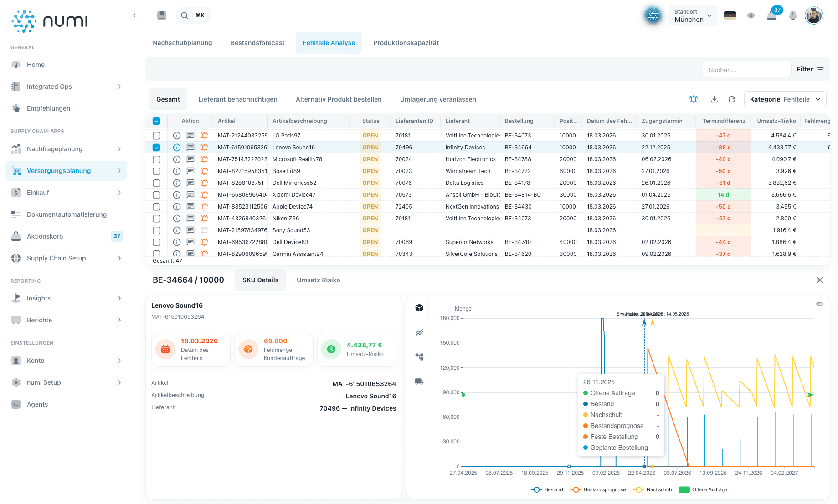The image size is (838, 504).
Task: Open Dokumentautomatisierung in sidebar
Action: pyautogui.click(x=67, y=214)
